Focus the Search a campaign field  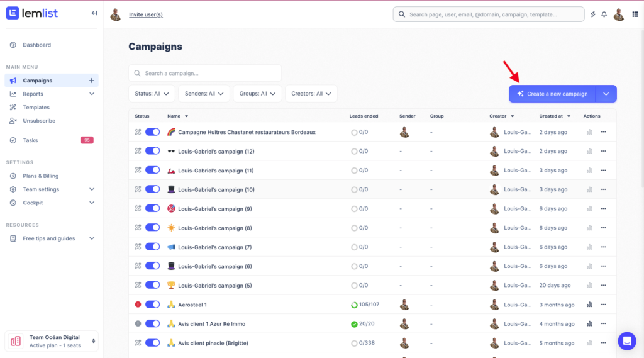(x=204, y=73)
